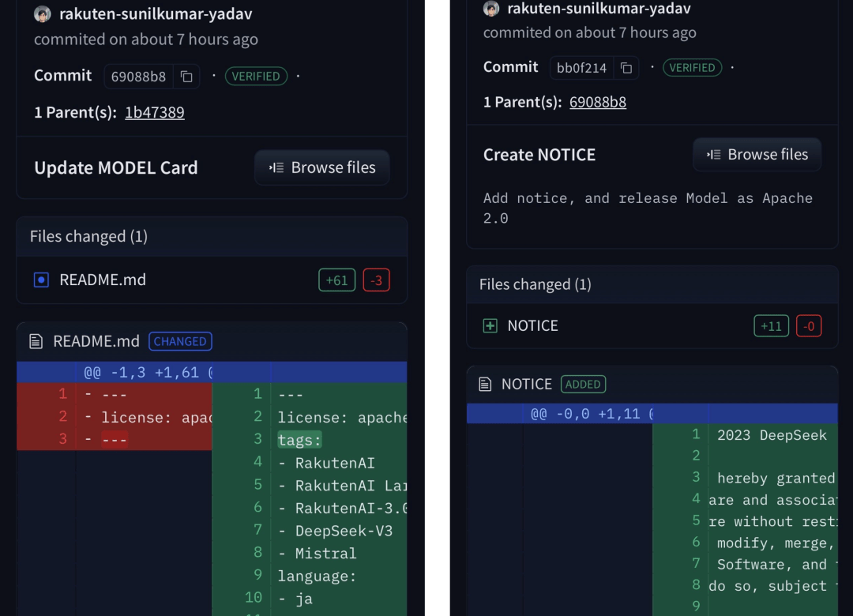The width and height of the screenshot is (853, 616).
Task: Click the document icon in NOTICE diff header
Action: pos(486,385)
